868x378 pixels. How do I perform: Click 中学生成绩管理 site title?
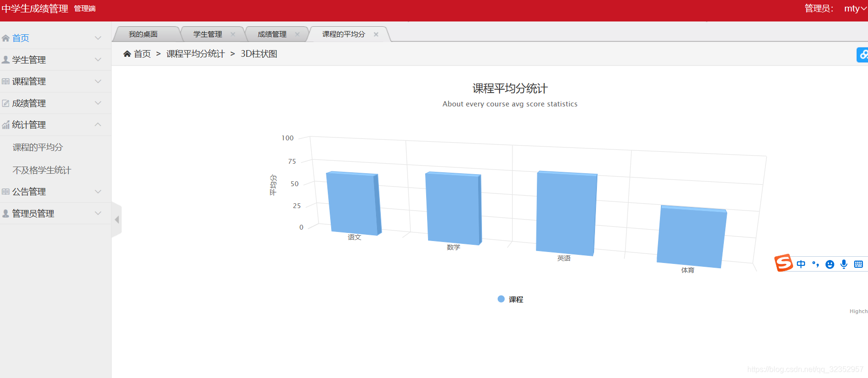[x=35, y=9]
